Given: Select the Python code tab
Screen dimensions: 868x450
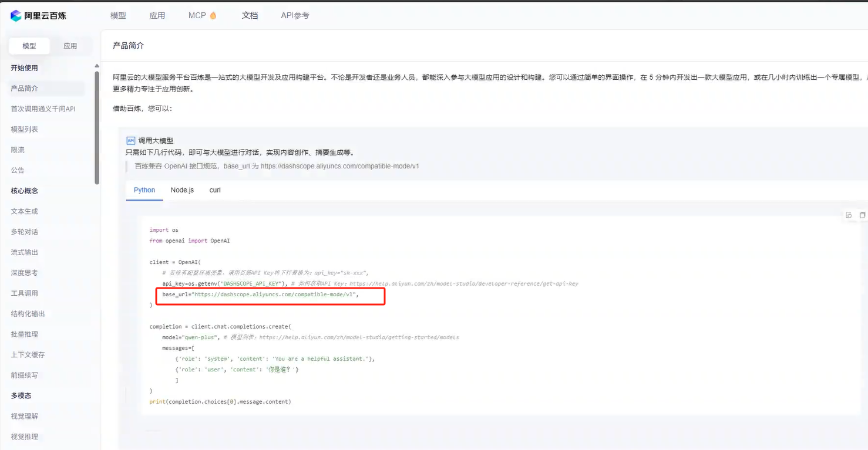Looking at the screenshot, I should 144,190.
